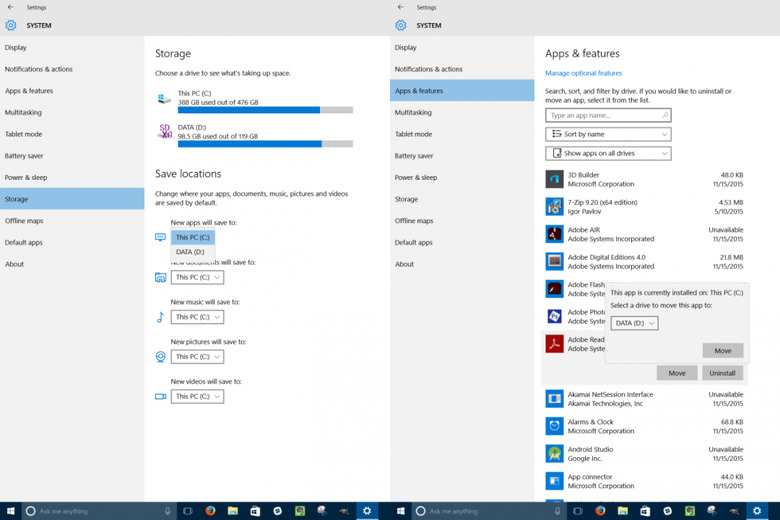Click the music note icon beside New music

point(160,317)
